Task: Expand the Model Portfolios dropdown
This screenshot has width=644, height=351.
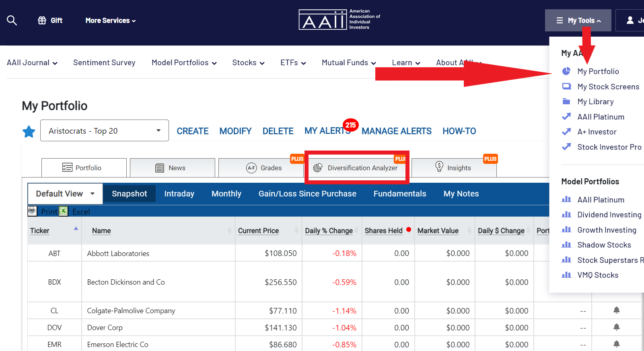Action: [184, 63]
